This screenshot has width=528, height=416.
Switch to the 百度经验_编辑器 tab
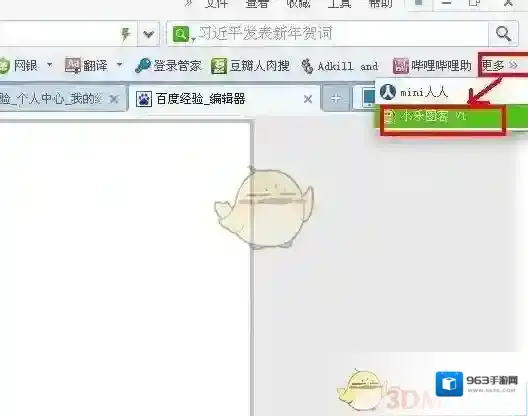click(224, 99)
